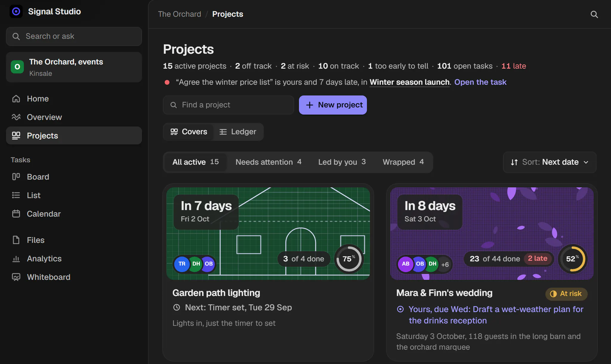Open Projects in the sidebar
Viewport: 611px width, 364px height.
(x=74, y=136)
